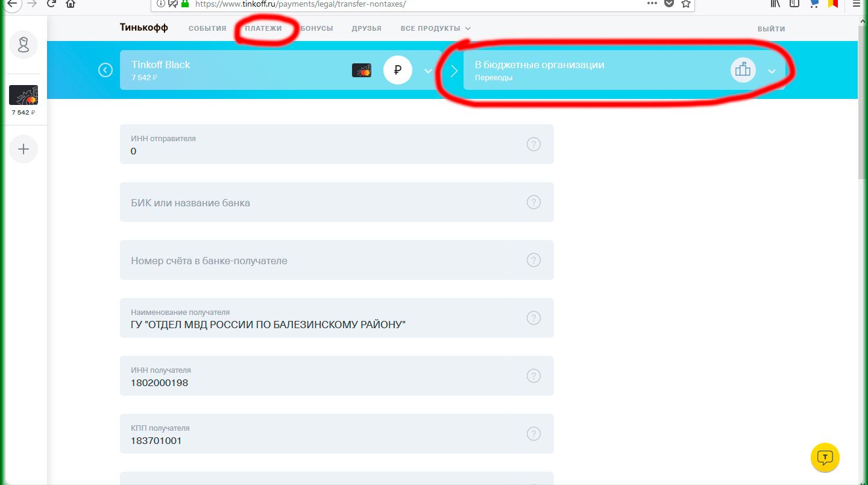Click the yellow chat support icon

coord(825,457)
